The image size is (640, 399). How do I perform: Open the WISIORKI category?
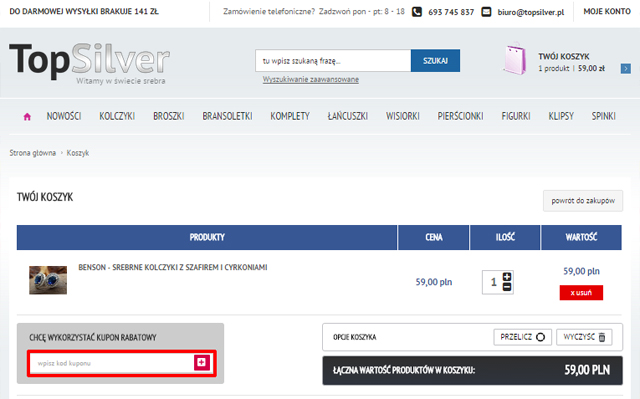pyautogui.click(x=403, y=116)
